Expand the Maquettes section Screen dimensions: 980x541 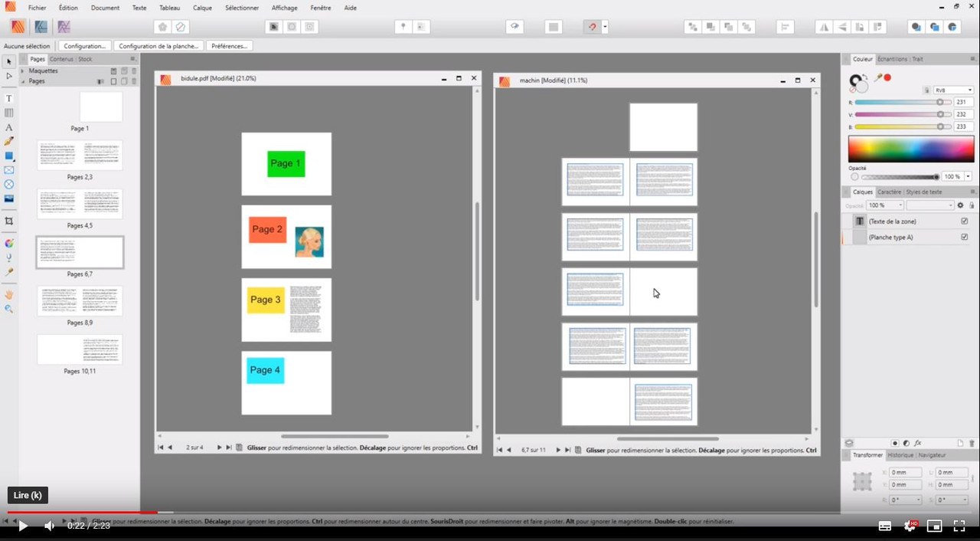pyautogui.click(x=23, y=71)
